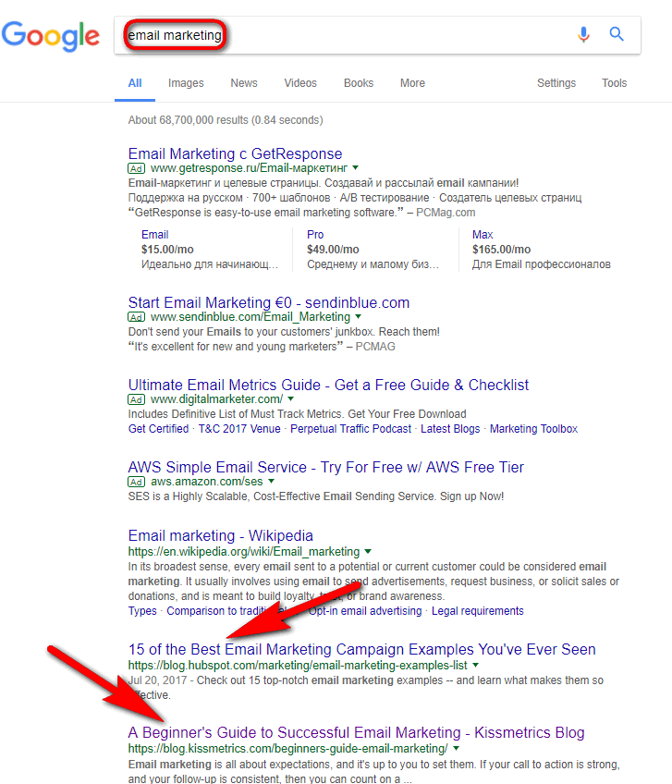Follow the Get Certified sitelink

point(158,429)
